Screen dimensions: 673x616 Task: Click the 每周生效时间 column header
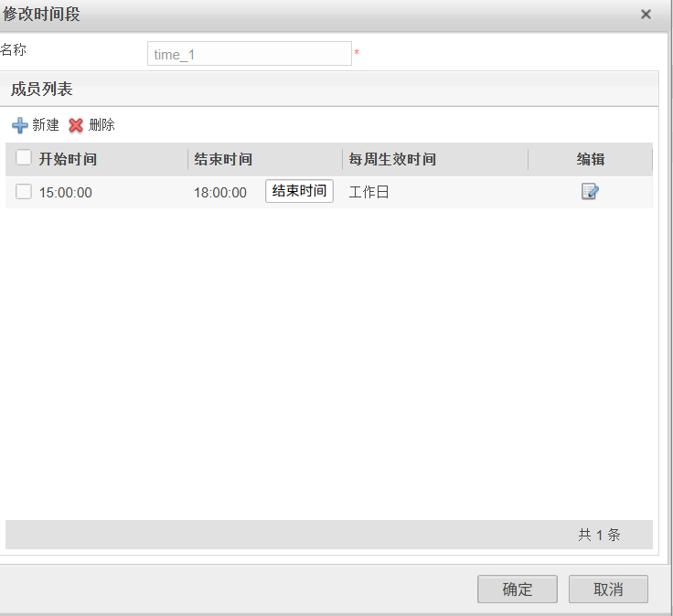click(392, 159)
